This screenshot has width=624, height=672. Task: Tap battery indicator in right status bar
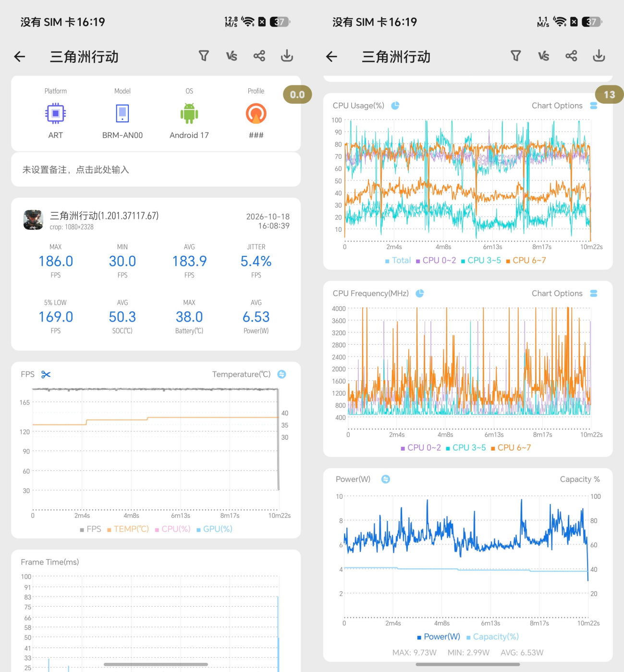pos(592,22)
